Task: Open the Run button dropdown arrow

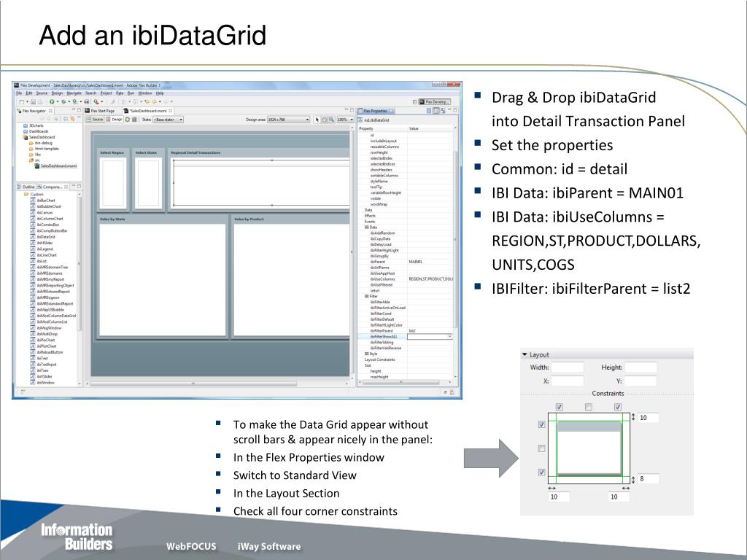Action: coord(58,102)
